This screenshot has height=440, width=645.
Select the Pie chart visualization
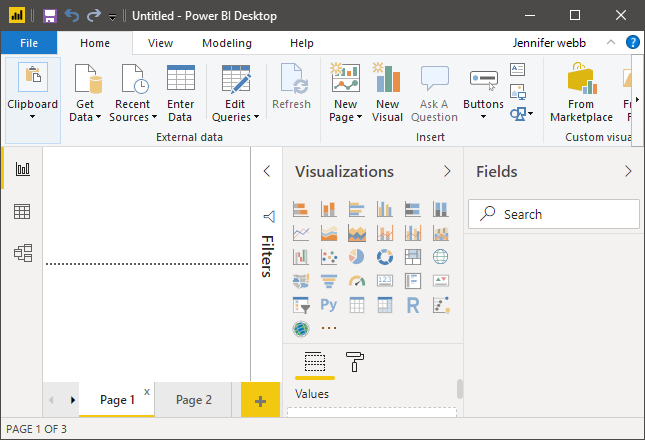(x=357, y=257)
